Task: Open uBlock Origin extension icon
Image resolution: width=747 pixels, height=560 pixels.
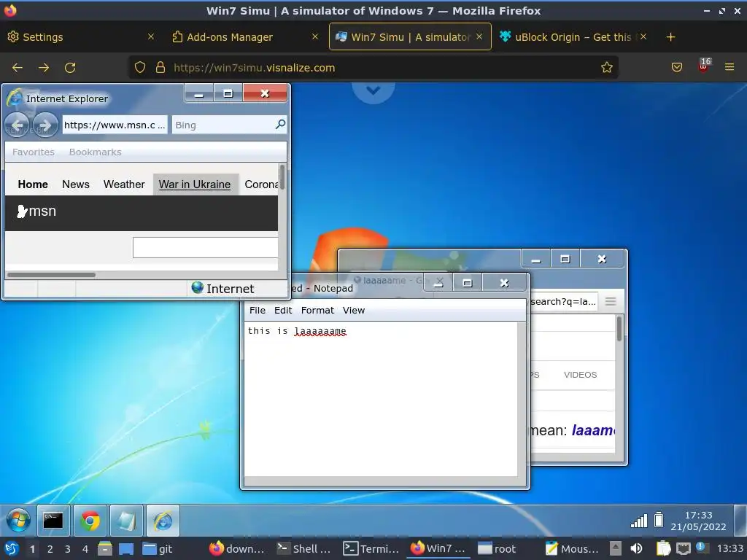Action: 704,66
